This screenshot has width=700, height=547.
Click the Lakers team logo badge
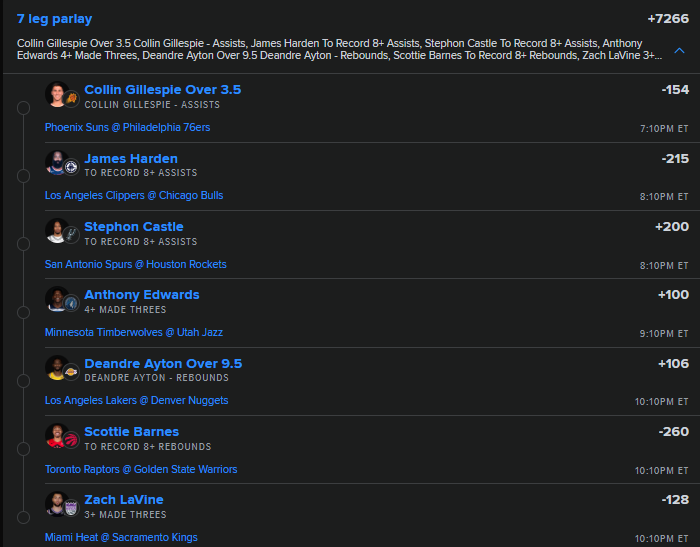pos(71,372)
